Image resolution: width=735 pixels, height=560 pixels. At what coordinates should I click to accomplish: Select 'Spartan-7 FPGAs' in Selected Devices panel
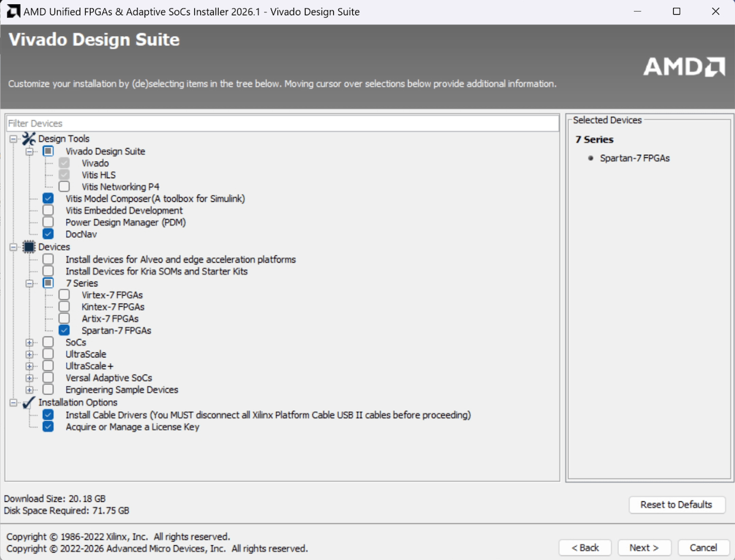coord(635,158)
